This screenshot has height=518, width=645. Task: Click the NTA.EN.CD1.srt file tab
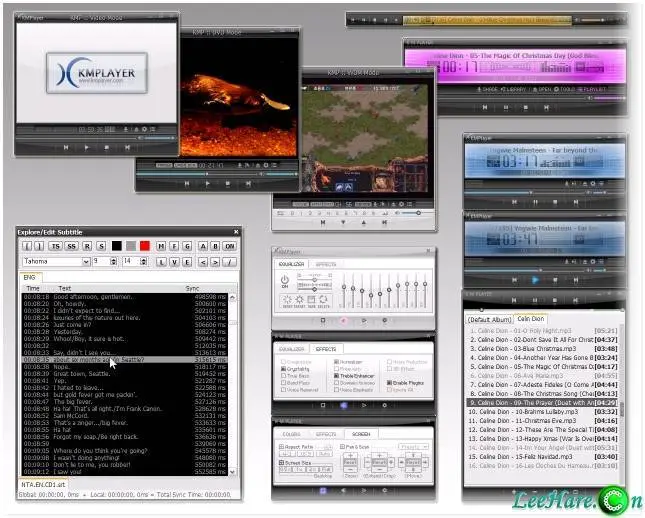tap(43, 485)
